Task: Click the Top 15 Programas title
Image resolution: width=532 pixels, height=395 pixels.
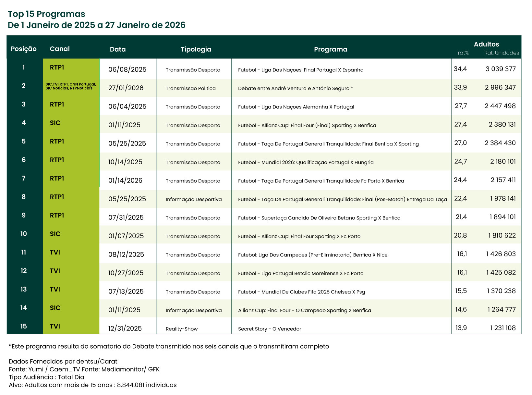Action: (x=46, y=14)
